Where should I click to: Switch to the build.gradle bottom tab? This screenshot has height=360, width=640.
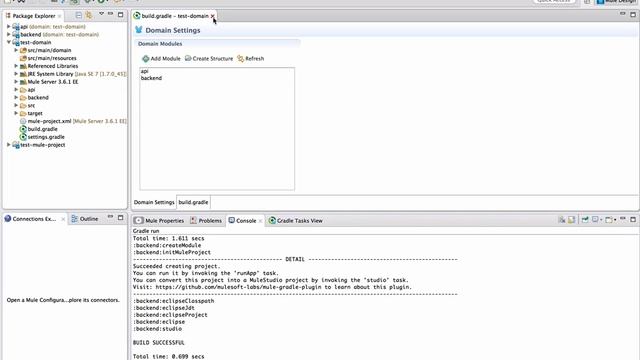tap(193, 202)
